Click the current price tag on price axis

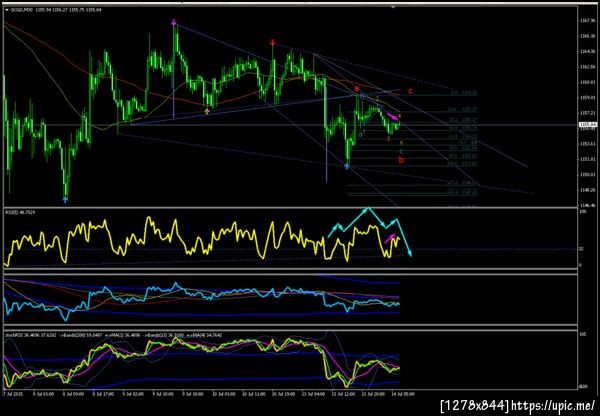coord(587,124)
